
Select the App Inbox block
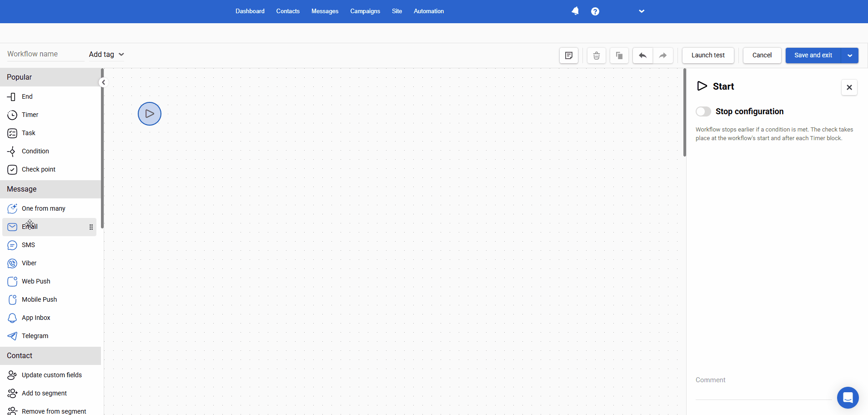tap(49, 318)
